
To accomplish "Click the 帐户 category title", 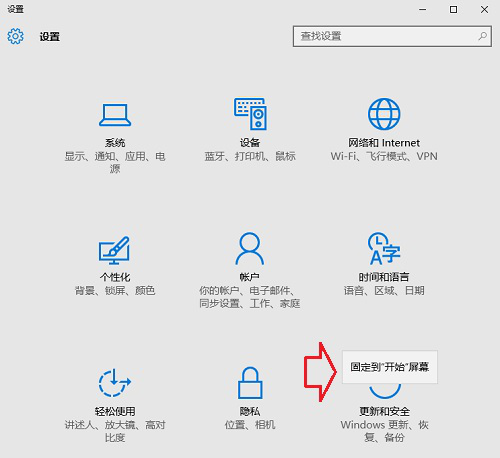I will (x=250, y=277).
